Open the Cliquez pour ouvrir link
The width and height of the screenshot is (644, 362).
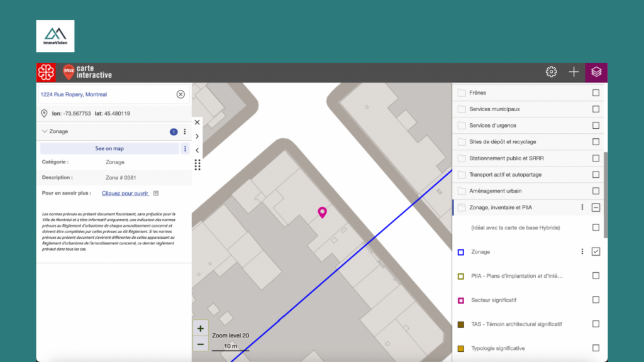(x=125, y=193)
